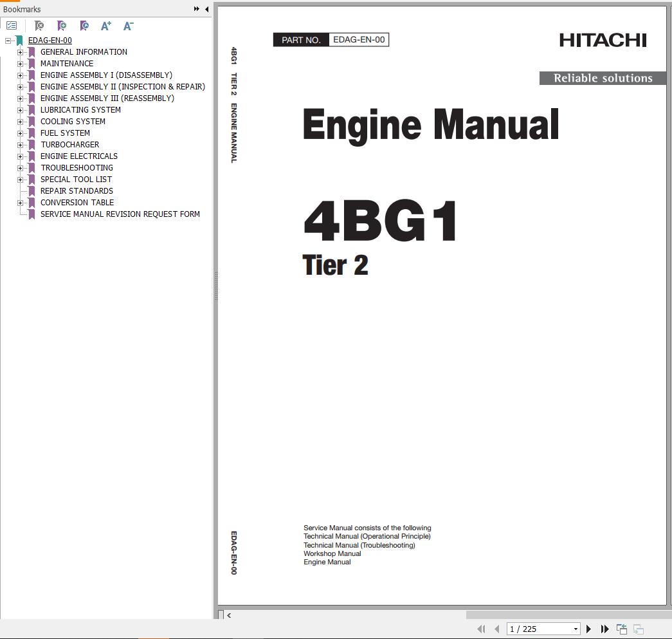672x639 pixels.
Task: Click the GENERAL INFORMATION bookmark icon
Action: (x=32, y=52)
